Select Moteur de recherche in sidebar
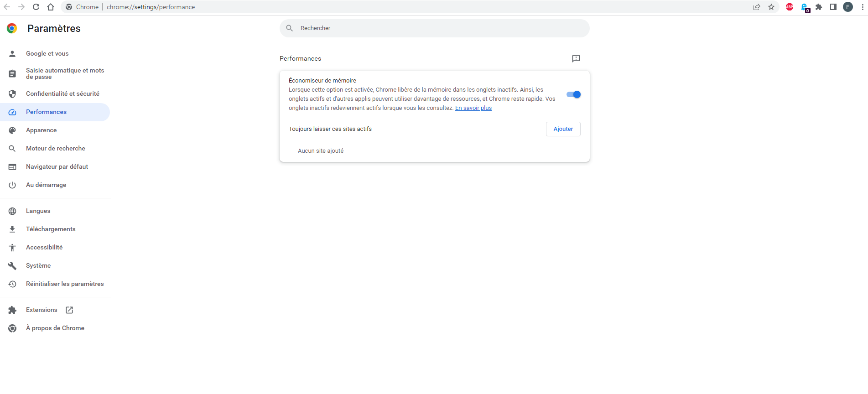The width and height of the screenshot is (868, 394). click(56, 148)
